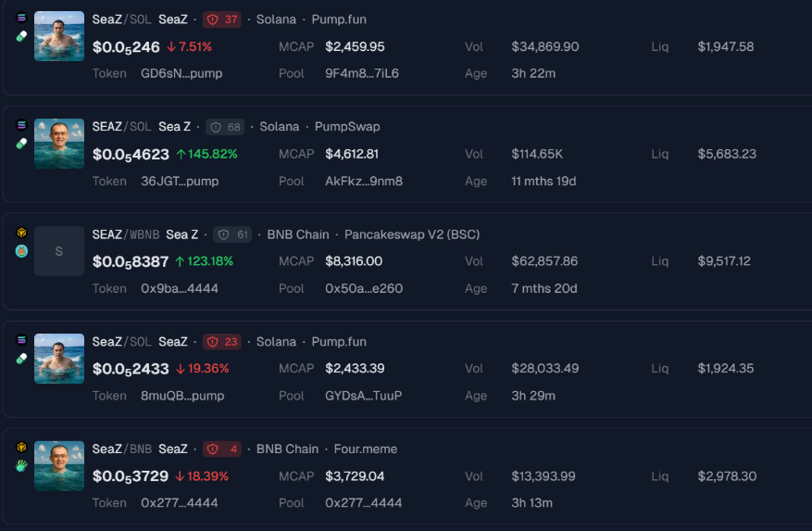This screenshot has width=812, height=531.
Task: Select volume value $62,857.86
Action: tap(544, 261)
